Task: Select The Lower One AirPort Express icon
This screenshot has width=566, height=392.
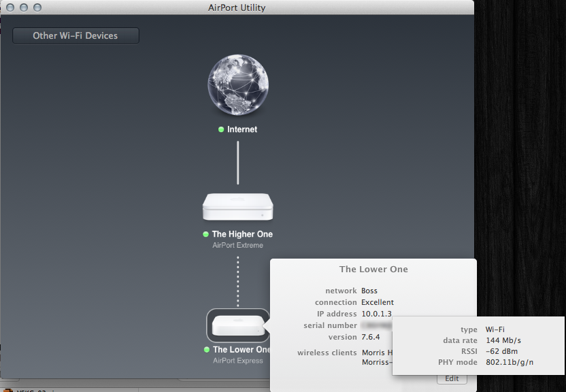Action: coord(238,325)
